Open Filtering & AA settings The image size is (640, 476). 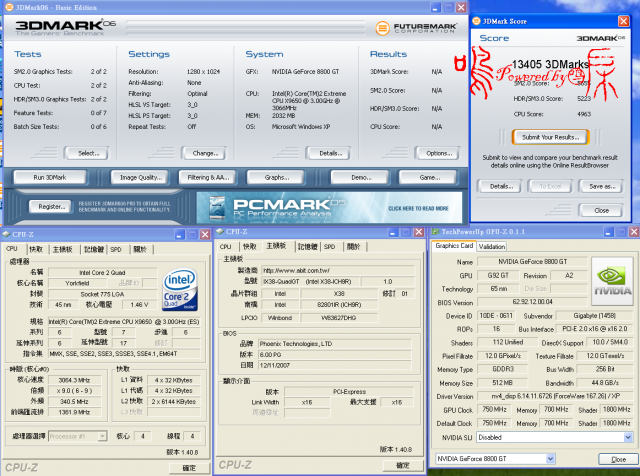(x=208, y=177)
